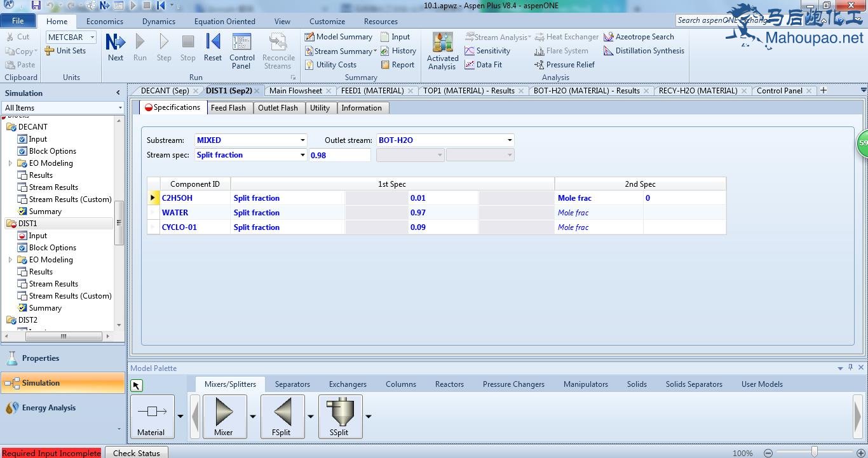This screenshot has height=458, width=868.
Task: Open Activated Analysis
Action: click(x=443, y=51)
